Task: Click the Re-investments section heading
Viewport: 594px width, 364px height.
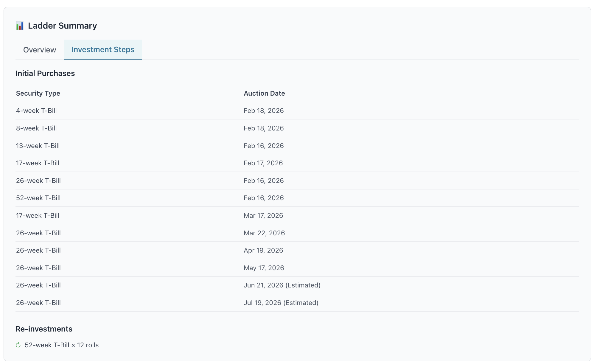Action: 44,329
